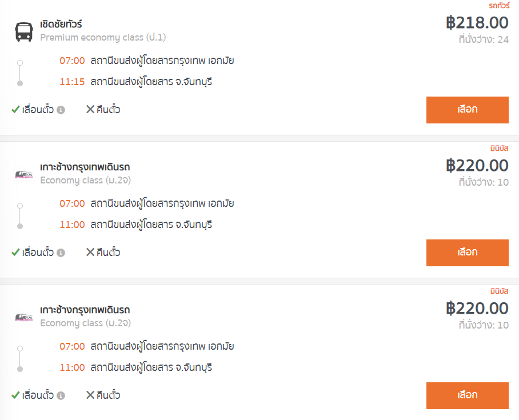Click the info icon next to เลื่อนตั๋ว in the second listing
This screenshot has width=519, height=420.
tap(61, 253)
